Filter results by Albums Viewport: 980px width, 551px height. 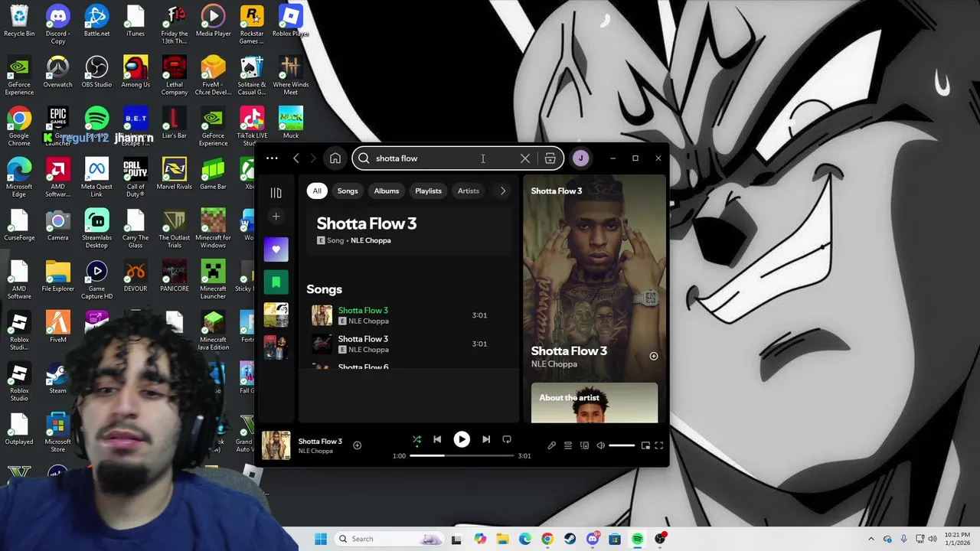387,191
